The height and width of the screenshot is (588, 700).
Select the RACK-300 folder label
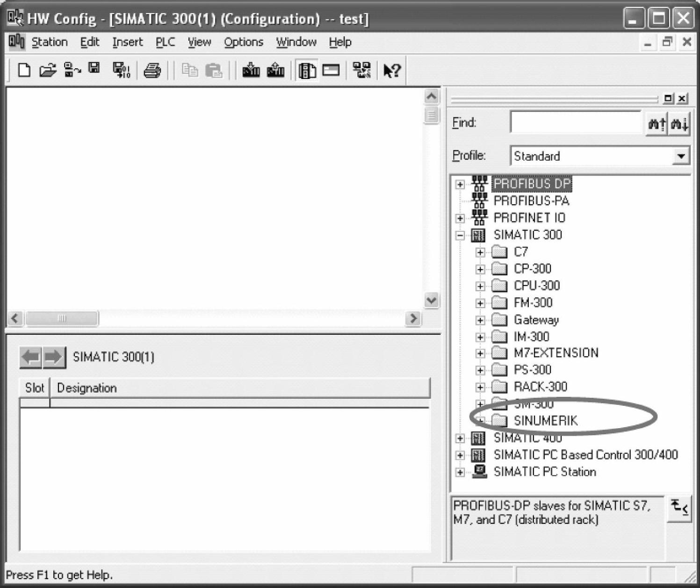541,387
